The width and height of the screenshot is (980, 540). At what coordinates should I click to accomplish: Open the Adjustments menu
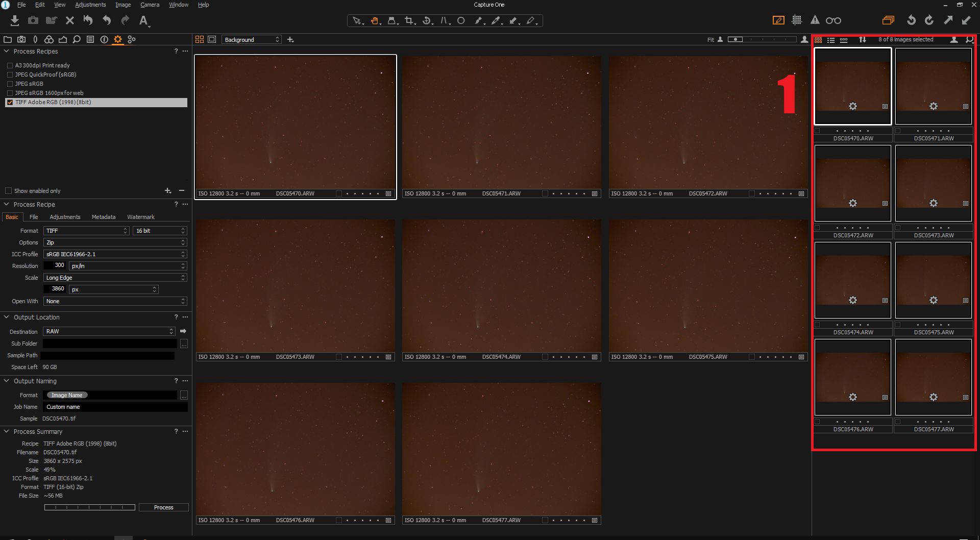click(90, 5)
